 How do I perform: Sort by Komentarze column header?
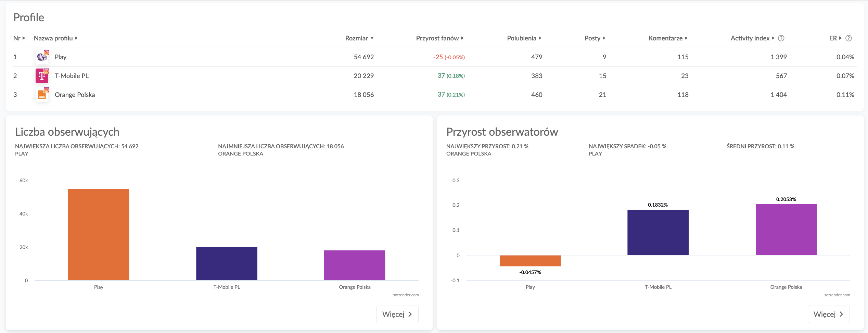(x=667, y=38)
